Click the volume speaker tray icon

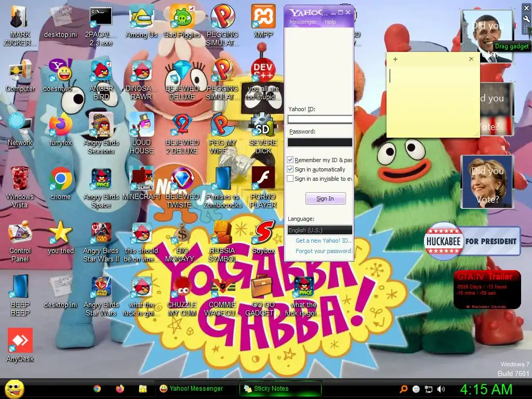441,389
